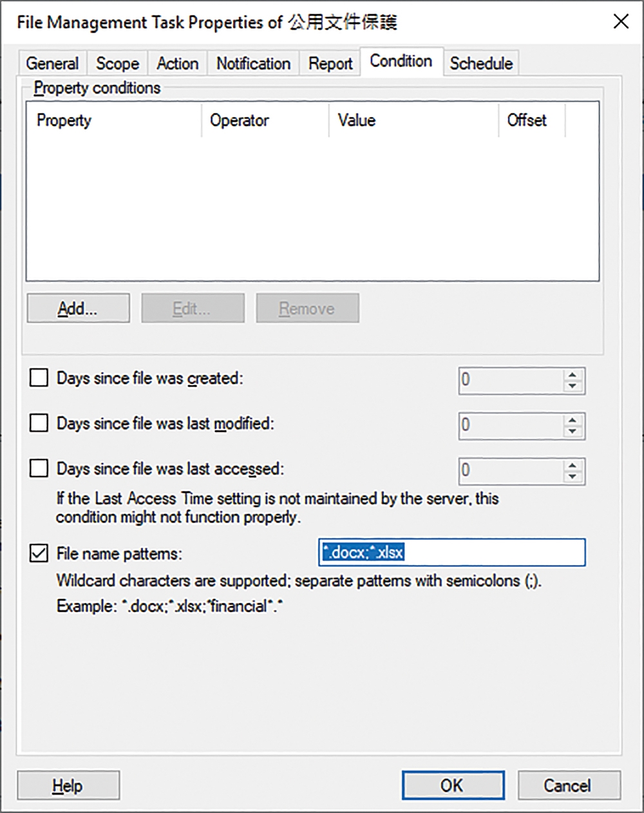Switch to the General tab
The height and width of the screenshot is (813, 644).
(52, 63)
